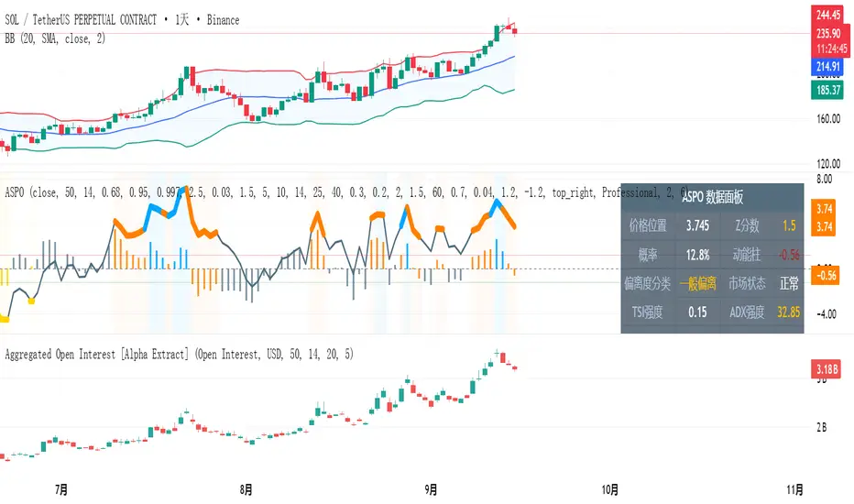854x504 pixels.
Task: Select the 3.745 price position value
Action: [x=697, y=225]
